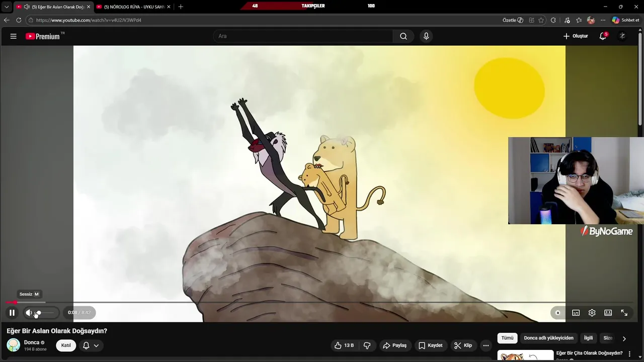This screenshot has height=362, width=644.
Task: Open the player settings gear
Action: click(x=592, y=313)
